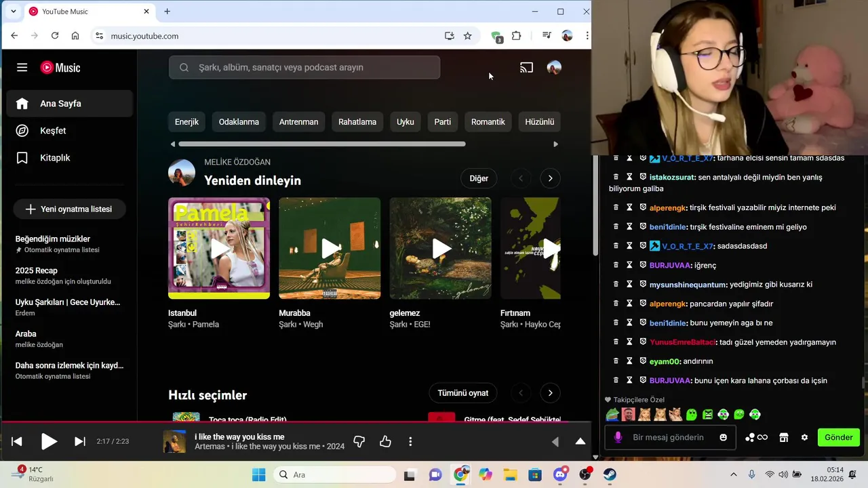Play the Istanbul Pamela album thumbnail
The image size is (868, 488).
(219, 248)
